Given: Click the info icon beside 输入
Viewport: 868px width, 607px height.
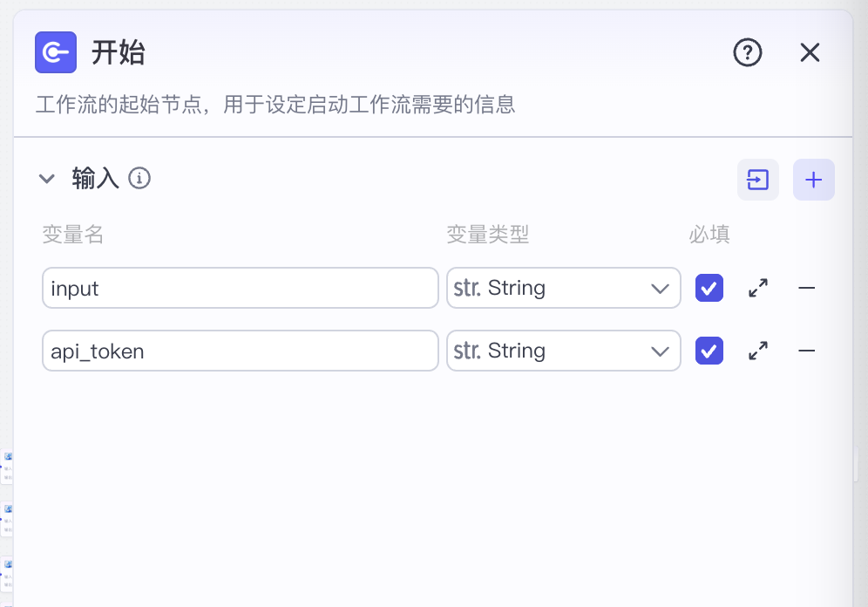Looking at the screenshot, I should [139, 179].
